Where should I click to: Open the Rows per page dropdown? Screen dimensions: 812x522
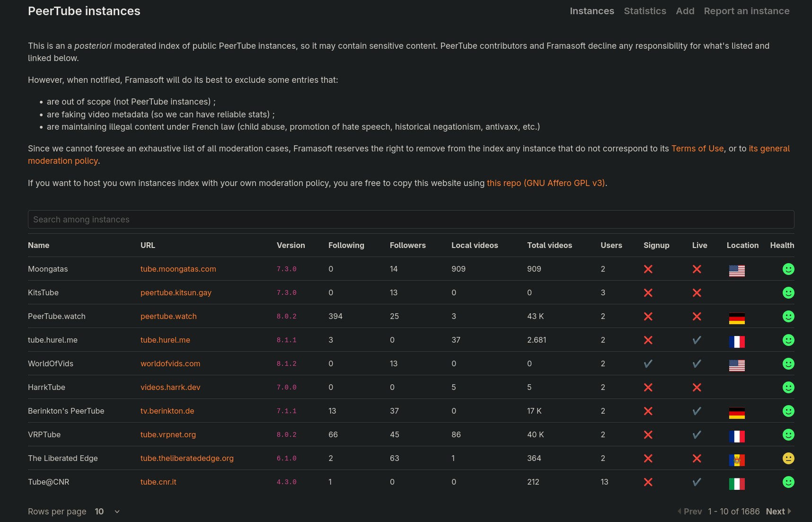tap(107, 512)
